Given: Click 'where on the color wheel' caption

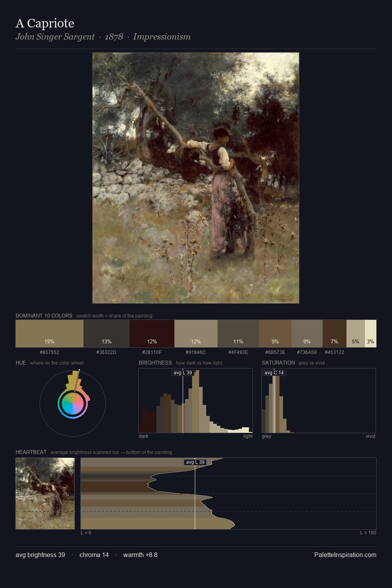Looking at the screenshot, I should (x=57, y=363).
